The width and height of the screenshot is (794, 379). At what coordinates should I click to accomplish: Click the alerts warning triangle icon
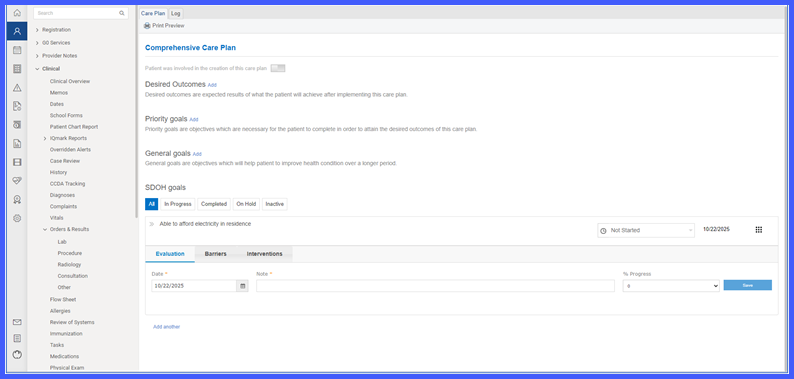(x=17, y=88)
